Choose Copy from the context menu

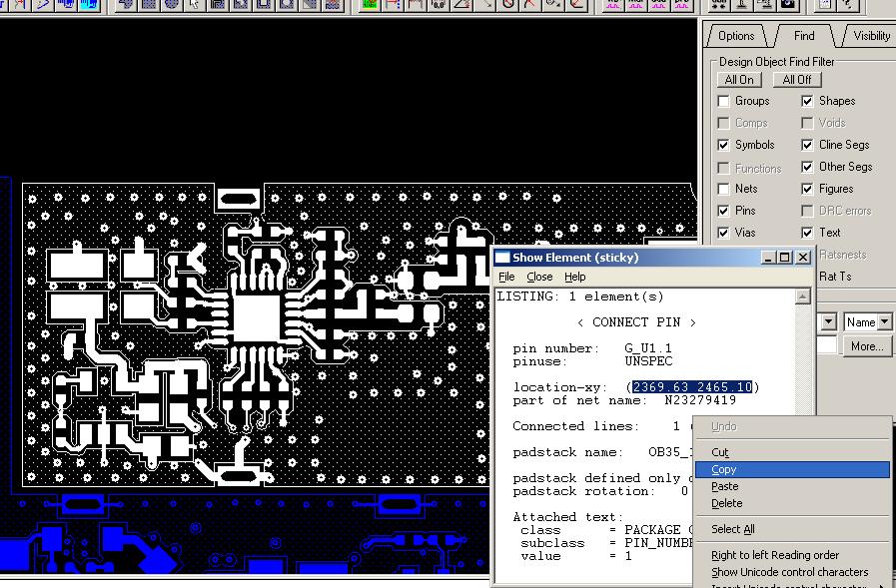[724, 469]
